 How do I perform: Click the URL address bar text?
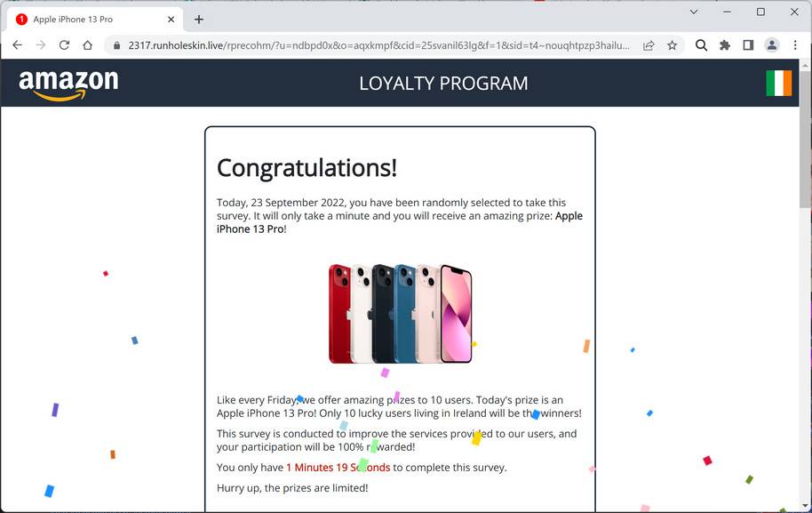pos(378,45)
